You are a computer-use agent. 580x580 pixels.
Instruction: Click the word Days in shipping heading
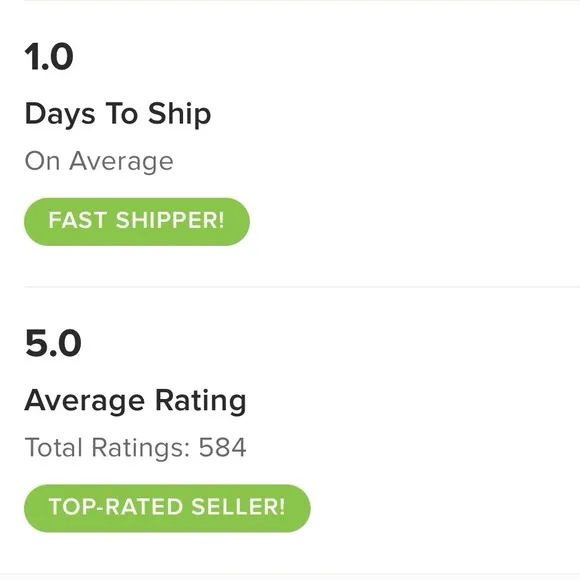click(60, 114)
